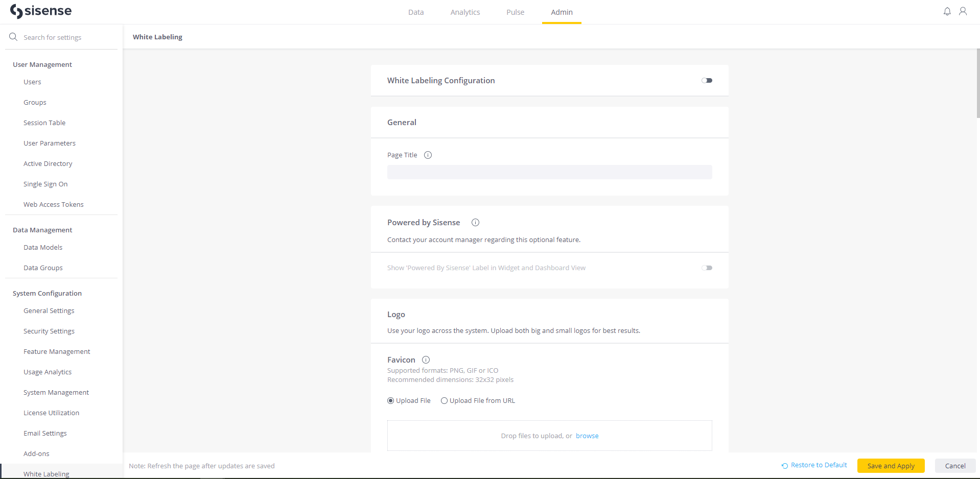Switch to the Analytics tab
Image resolution: width=980 pixels, height=479 pixels.
(x=465, y=12)
